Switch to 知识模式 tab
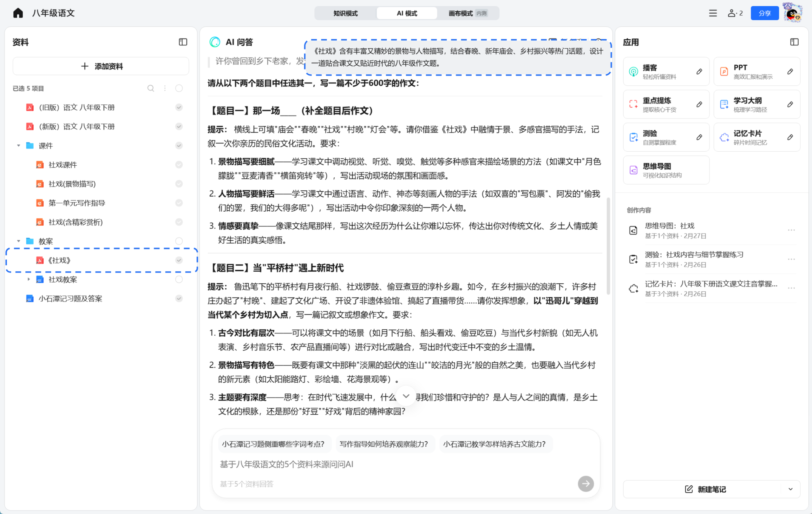The width and height of the screenshot is (812, 514). tap(345, 13)
